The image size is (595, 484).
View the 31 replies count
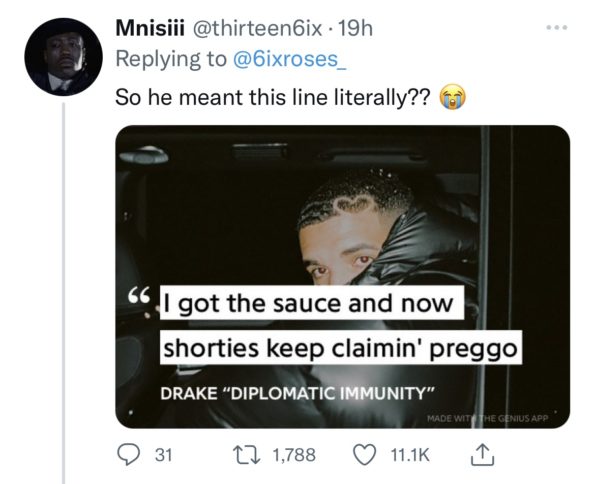point(163,454)
